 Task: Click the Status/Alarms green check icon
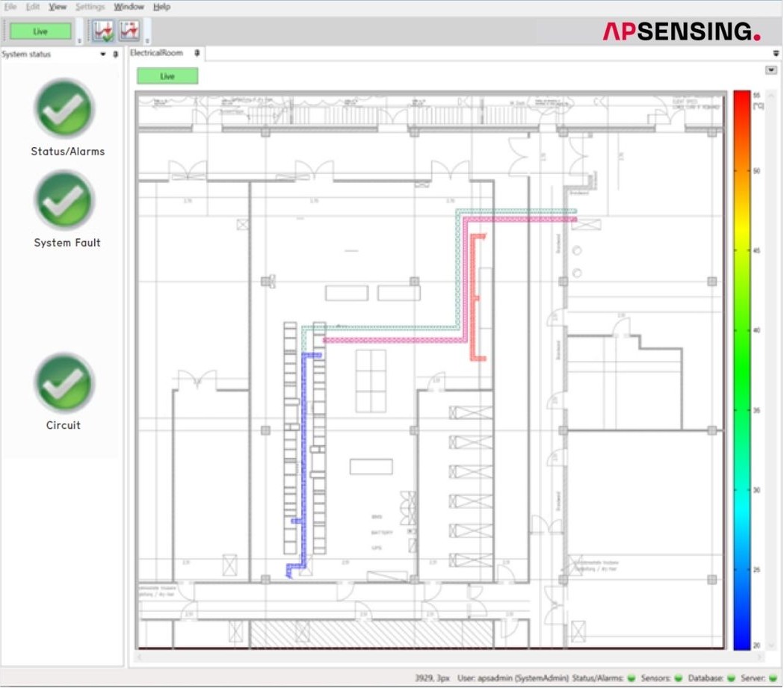point(64,110)
